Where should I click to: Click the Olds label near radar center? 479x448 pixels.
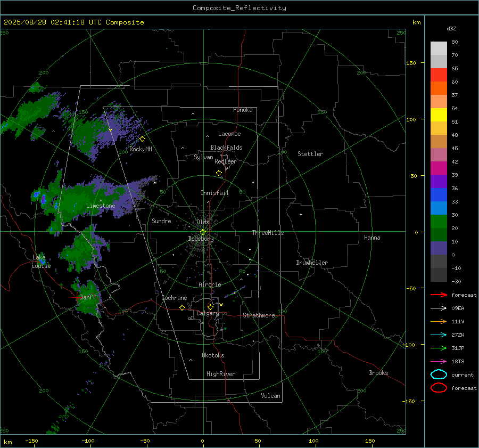pos(203,222)
